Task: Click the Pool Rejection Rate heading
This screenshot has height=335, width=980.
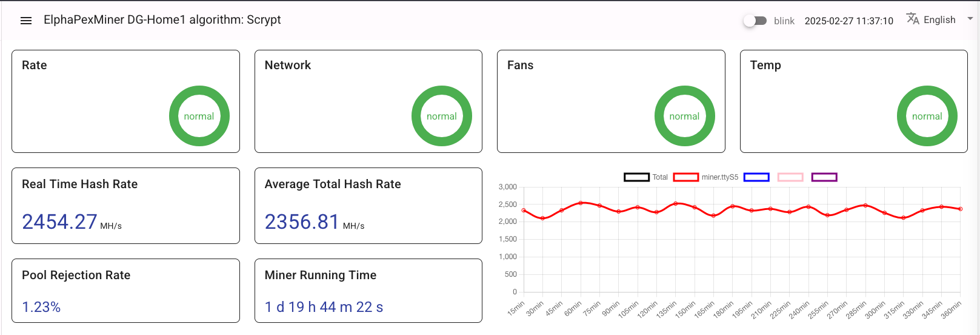Action: coord(76,276)
